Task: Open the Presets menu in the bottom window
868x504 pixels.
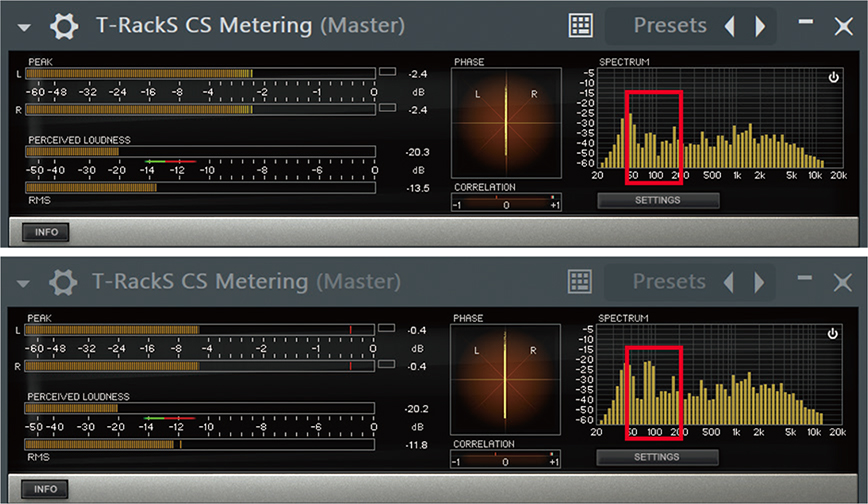Action: (x=669, y=282)
